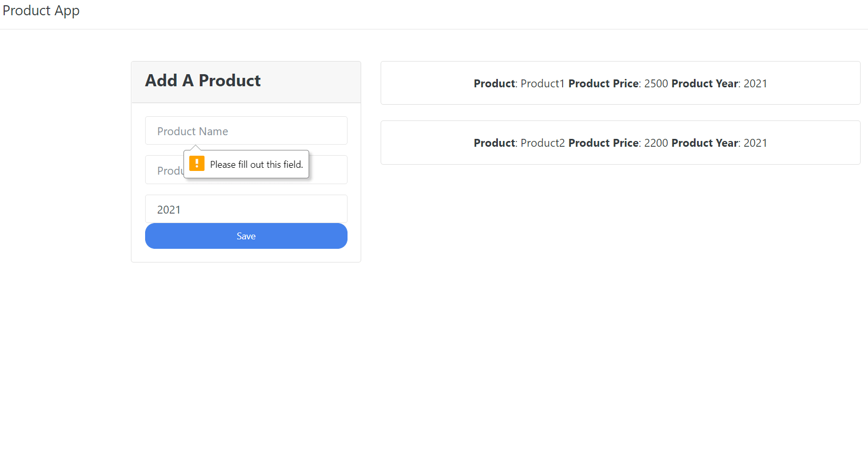The height and width of the screenshot is (465, 868).
Task: Click the Save button label text
Action: 246,236
